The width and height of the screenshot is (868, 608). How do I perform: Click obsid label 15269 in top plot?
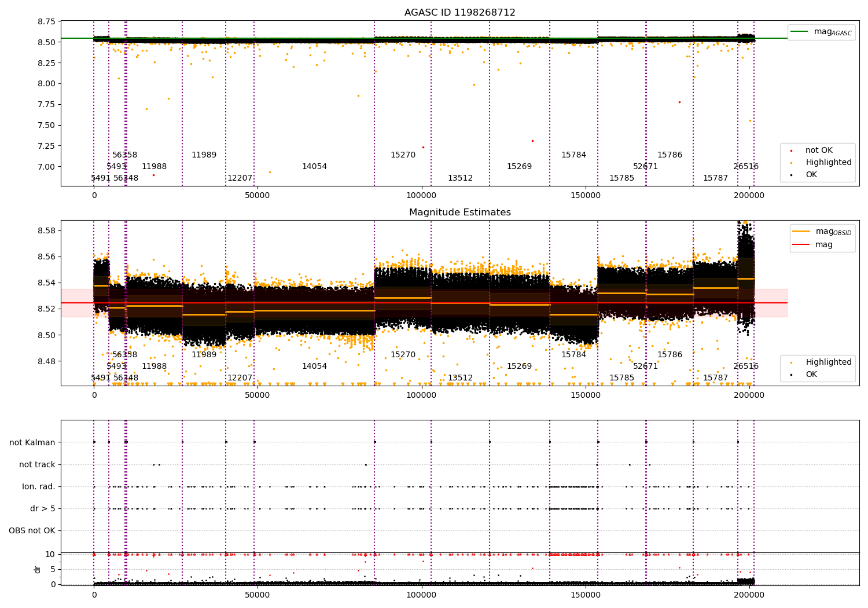[520, 167]
